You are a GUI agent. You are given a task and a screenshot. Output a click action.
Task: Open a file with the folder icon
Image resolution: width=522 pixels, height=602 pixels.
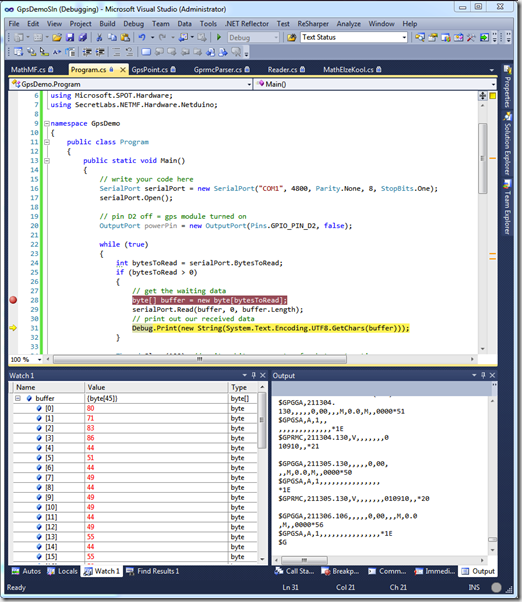[57, 37]
